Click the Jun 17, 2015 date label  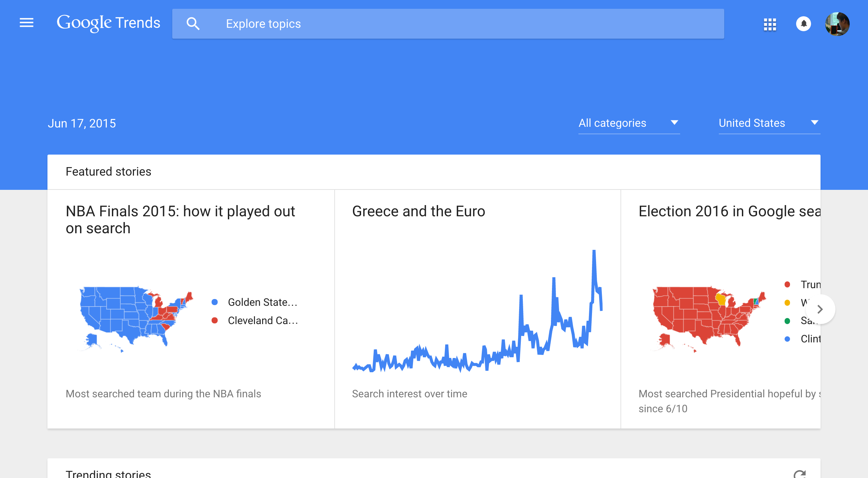pos(82,123)
